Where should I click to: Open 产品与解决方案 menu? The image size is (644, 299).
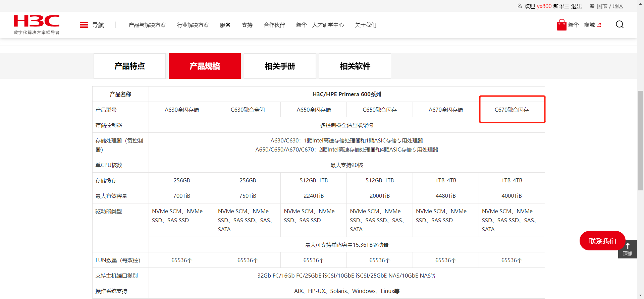pos(147,25)
